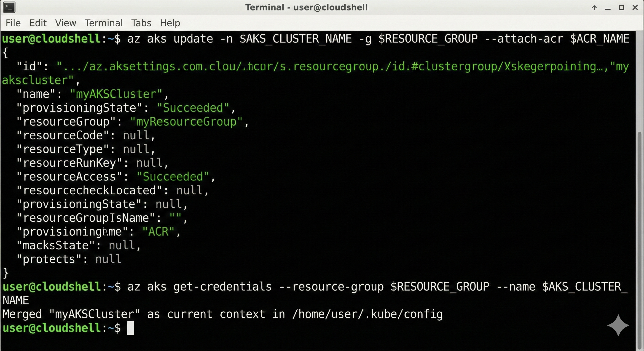Select the "Succeeded" provisioningState value
The height and width of the screenshot is (351, 644).
(x=193, y=107)
